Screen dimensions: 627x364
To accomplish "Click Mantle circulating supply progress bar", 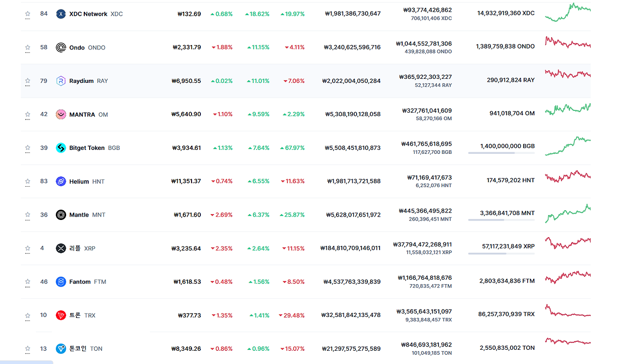I will pyautogui.click(x=502, y=220).
